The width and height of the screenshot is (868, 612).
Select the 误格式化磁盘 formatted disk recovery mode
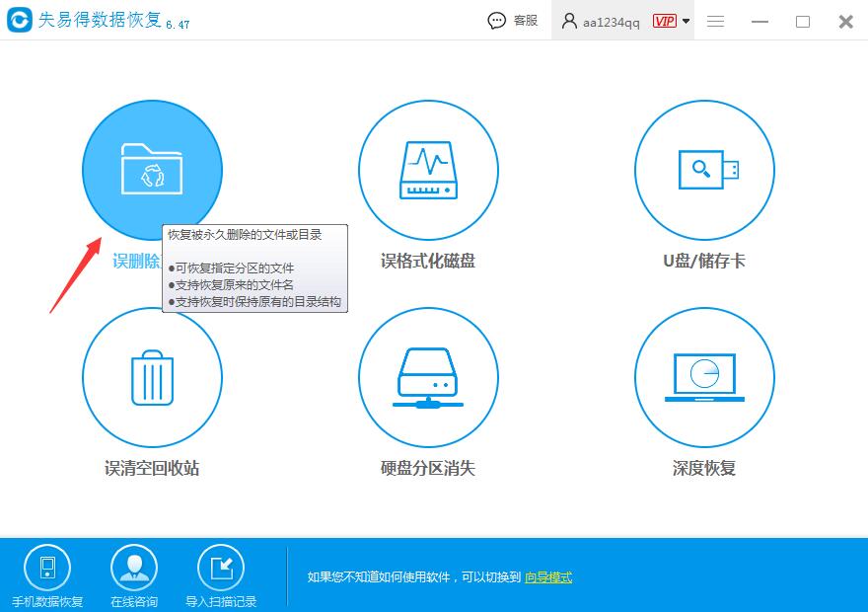(428, 170)
